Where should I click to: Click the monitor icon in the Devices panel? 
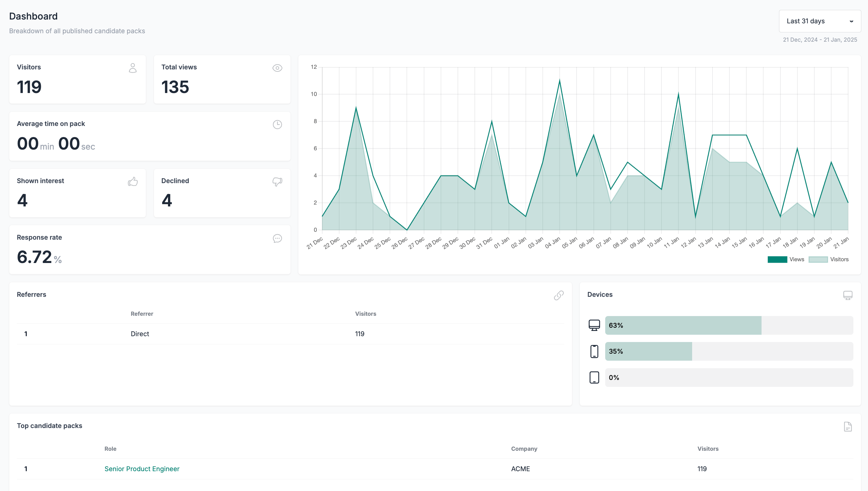pyautogui.click(x=848, y=295)
